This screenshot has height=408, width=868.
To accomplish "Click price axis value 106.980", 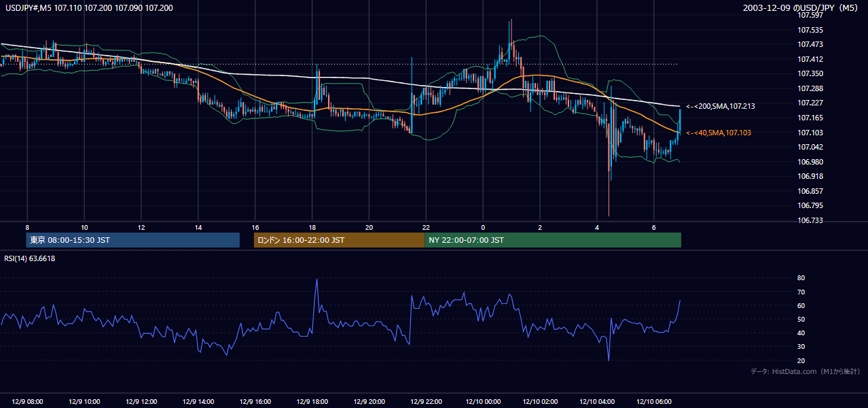I will click(x=809, y=162).
